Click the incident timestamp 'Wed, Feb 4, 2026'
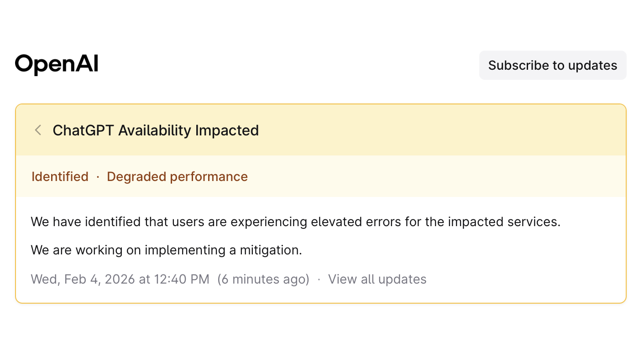The width and height of the screenshot is (644, 362). coord(120,279)
